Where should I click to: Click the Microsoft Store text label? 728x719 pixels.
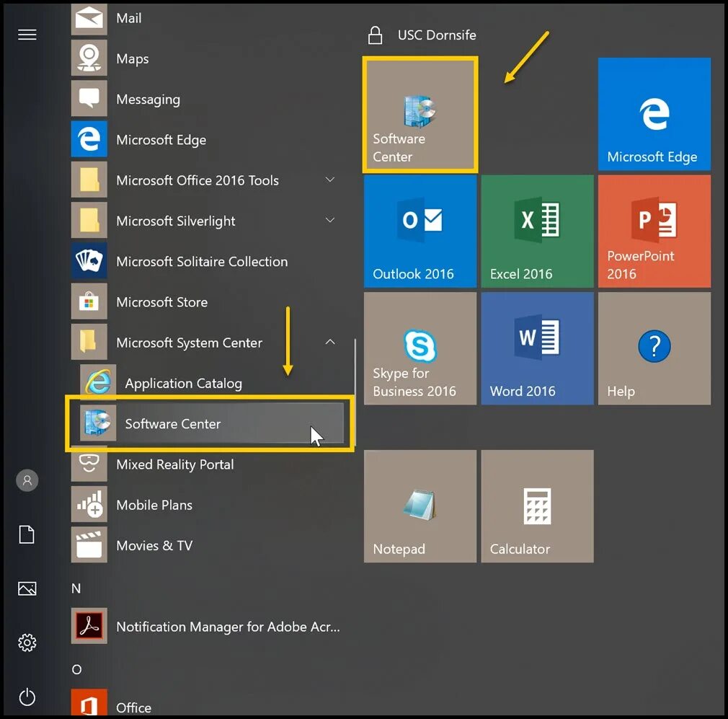161,302
